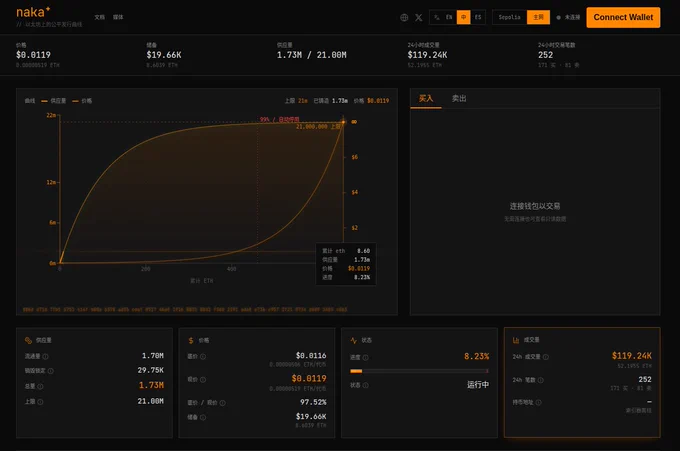The width and height of the screenshot is (680, 451).
Task: Switch to the 买入 (Buy) tab
Action: (x=426, y=98)
